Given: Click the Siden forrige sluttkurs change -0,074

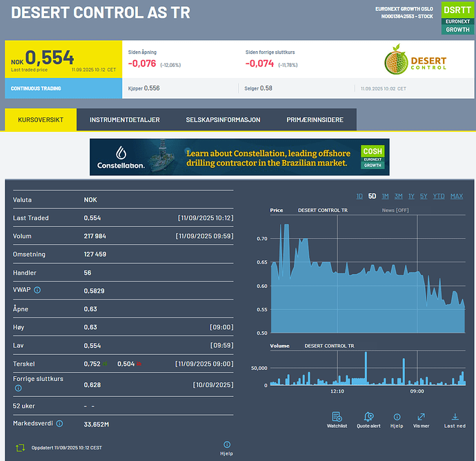Looking at the screenshot, I should pos(259,63).
